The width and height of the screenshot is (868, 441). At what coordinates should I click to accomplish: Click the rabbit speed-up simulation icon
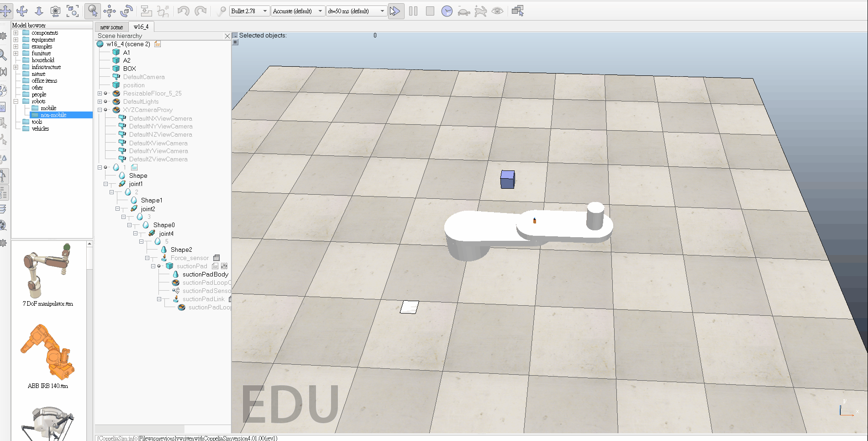[x=480, y=11]
